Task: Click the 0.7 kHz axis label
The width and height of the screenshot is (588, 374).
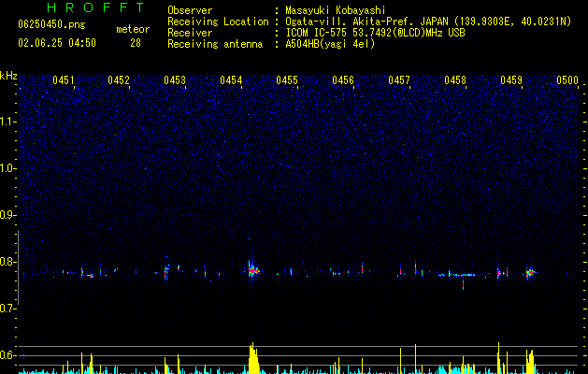Action: pos(8,309)
